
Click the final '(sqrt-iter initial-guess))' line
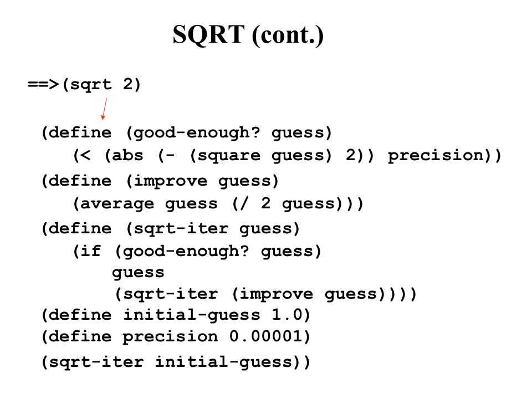click(x=176, y=362)
